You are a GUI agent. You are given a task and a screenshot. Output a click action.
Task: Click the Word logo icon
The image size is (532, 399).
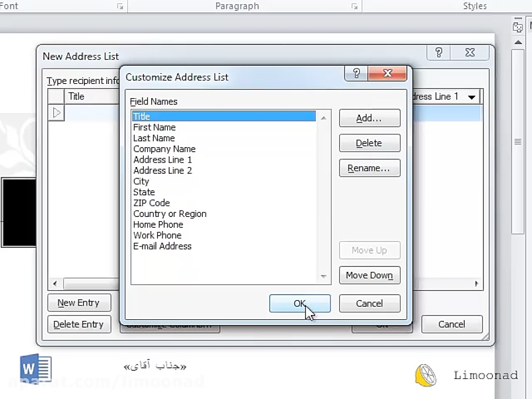[x=35, y=368]
